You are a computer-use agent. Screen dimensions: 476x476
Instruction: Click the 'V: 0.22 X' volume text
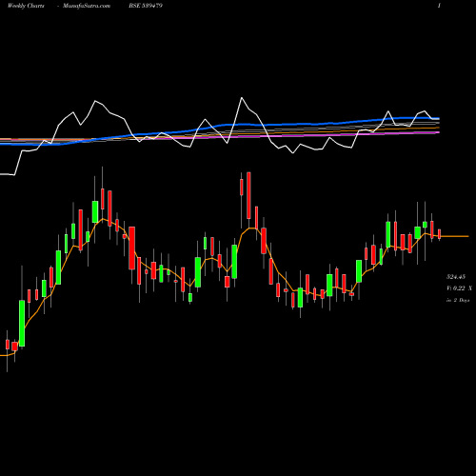point(459,288)
